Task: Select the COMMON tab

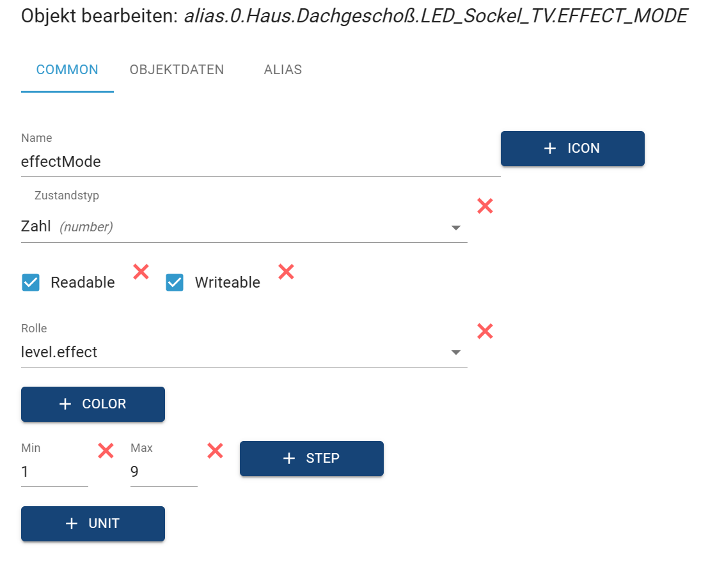Action: 67,70
